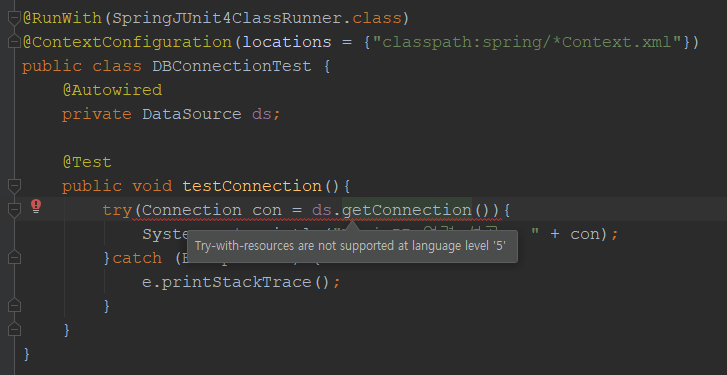Click the testConnection method name
Image resolution: width=727 pixels, height=375 pixels.
(x=251, y=186)
